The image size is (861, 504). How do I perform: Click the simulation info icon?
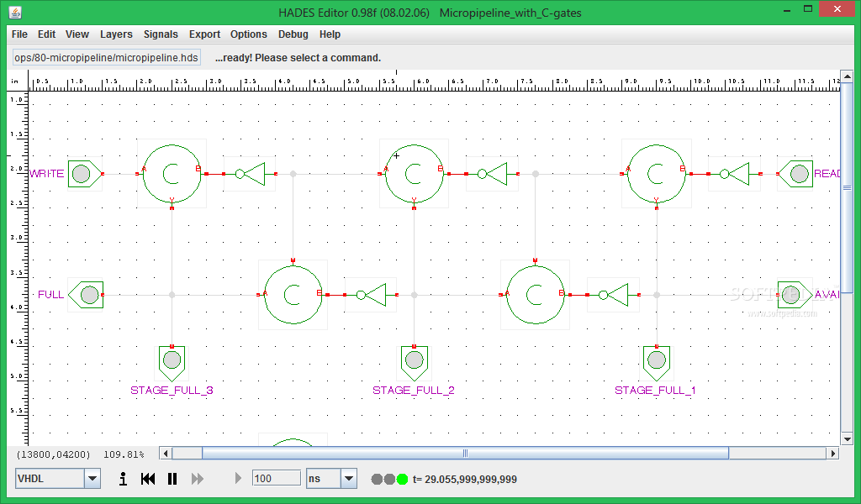coord(123,479)
